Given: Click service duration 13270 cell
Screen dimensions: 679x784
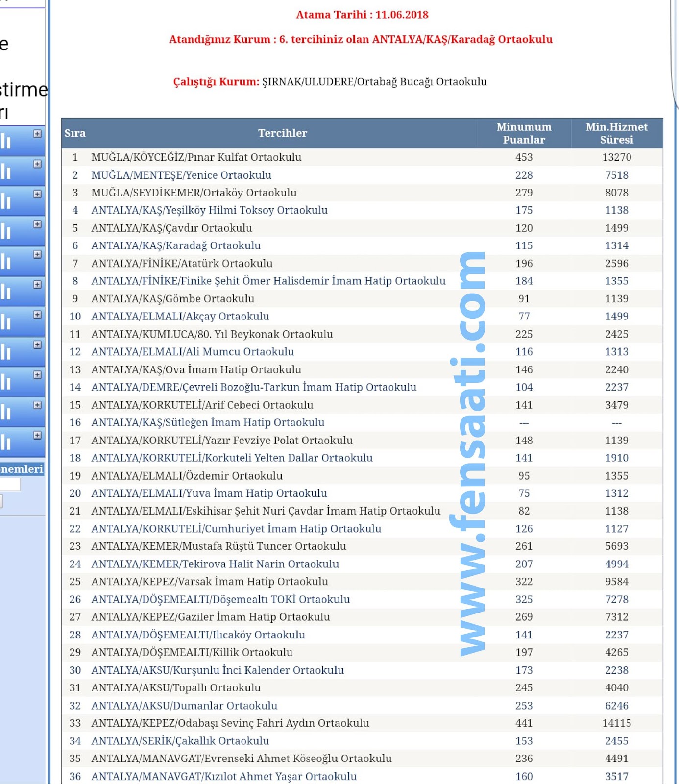Looking at the screenshot, I should click(616, 157).
